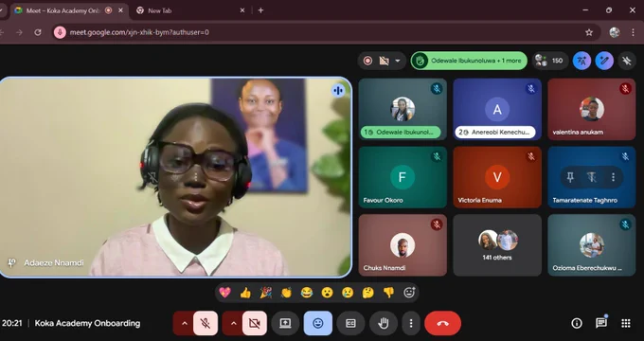The image size is (644, 341).
Task: Click Victoria Enuma's avatar letter V
Action: click(497, 177)
